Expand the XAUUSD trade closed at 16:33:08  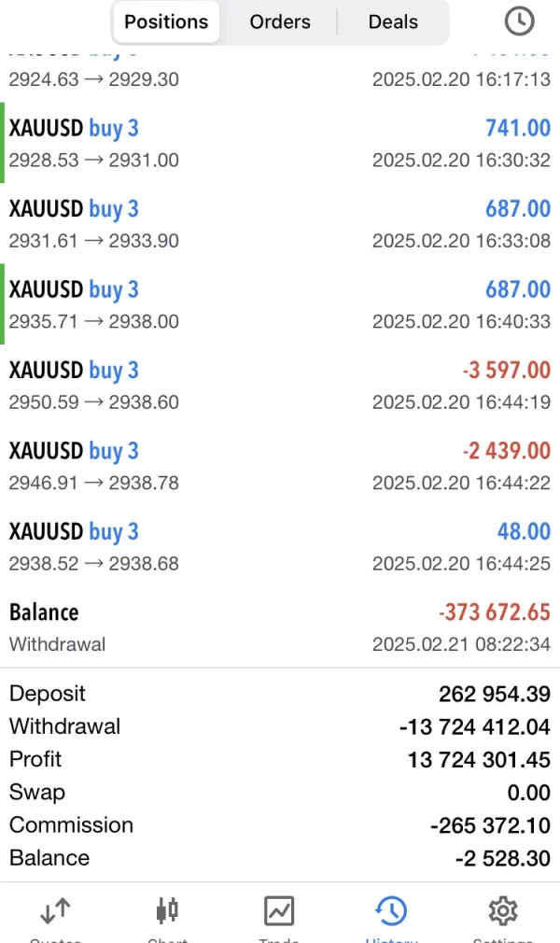tap(280, 224)
